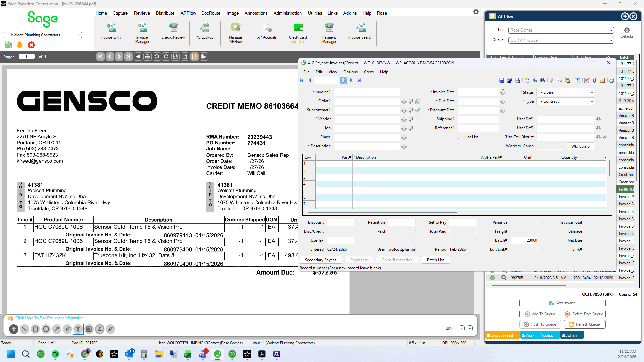Click Secondary Payees button

pos(321,260)
